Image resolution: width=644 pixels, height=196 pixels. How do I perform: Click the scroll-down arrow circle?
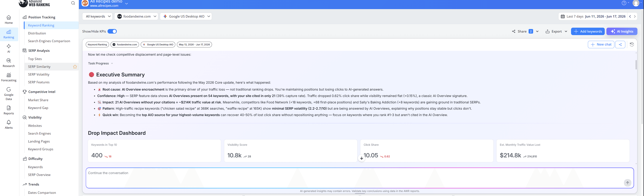[x=361, y=158]
